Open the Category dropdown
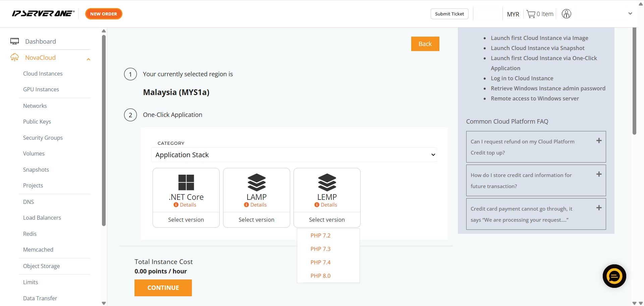644x306 pixels. pos(294,155)
